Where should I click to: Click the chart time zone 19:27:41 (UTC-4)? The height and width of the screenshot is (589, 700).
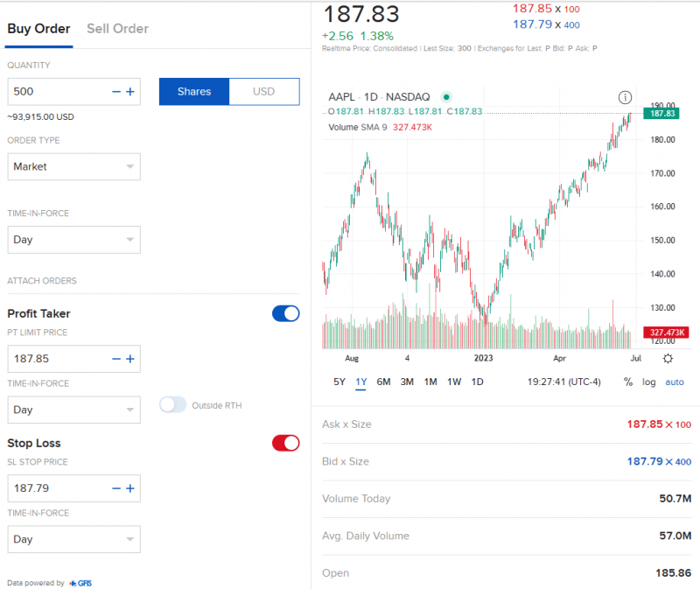tap(563, 382)
